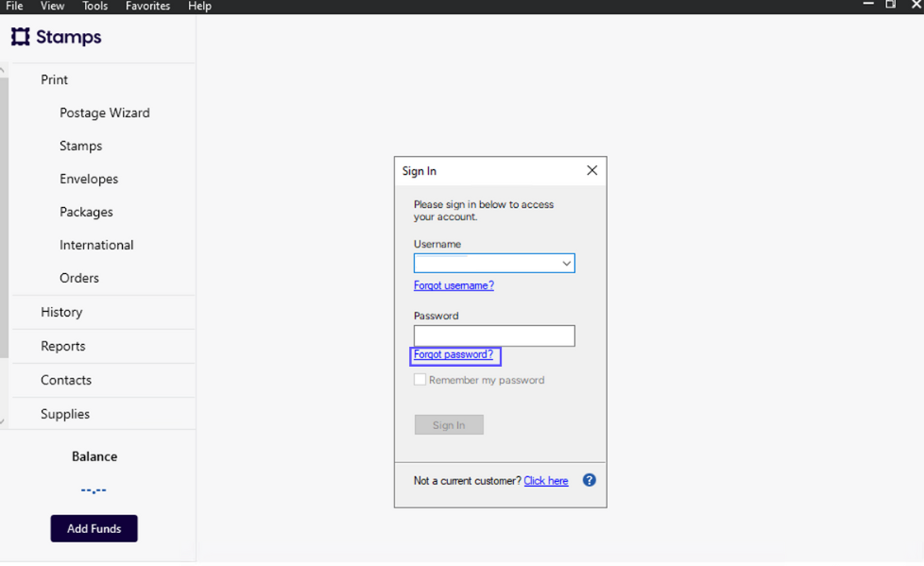Open the Favorites menu
The width and height of the screenshot is (924, 566).
147,6
